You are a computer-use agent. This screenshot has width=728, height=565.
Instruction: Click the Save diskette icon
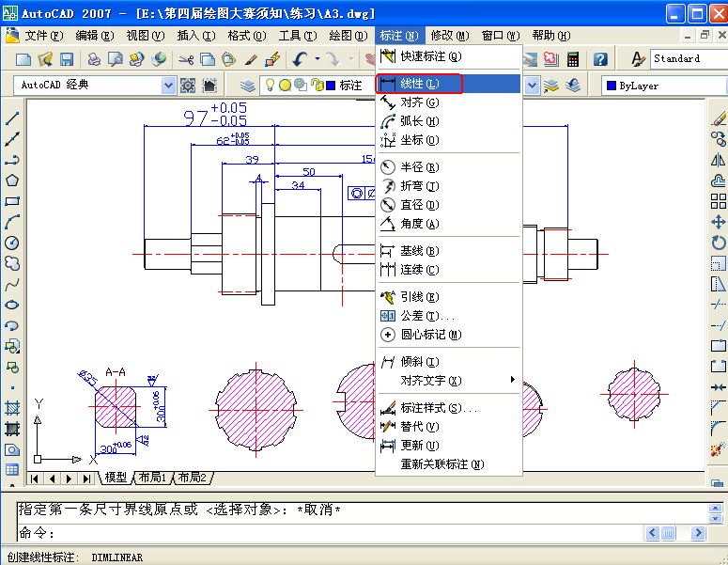click(x=67, y=59)
